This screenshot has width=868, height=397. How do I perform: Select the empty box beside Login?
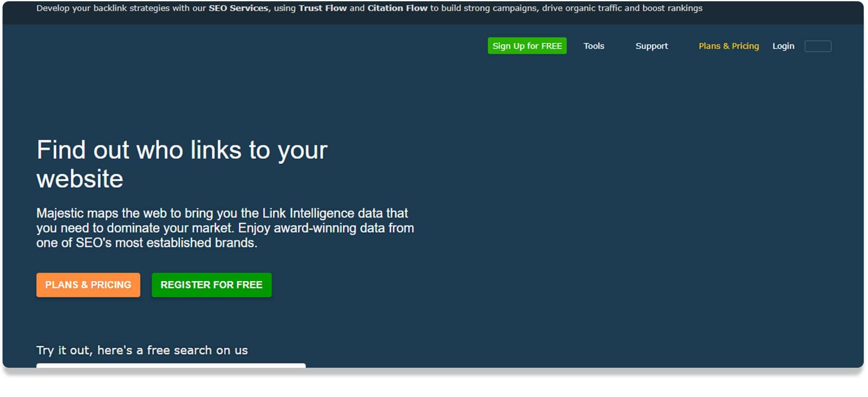818,46
